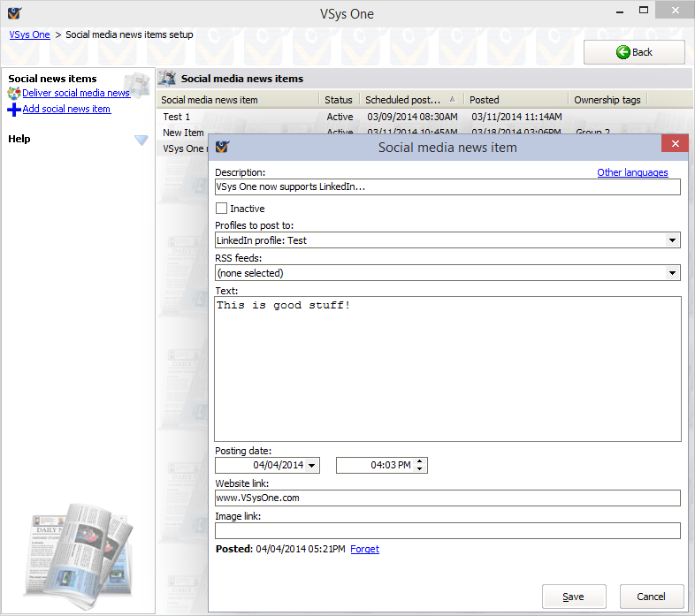The image size is (695, 616).
Task: Click the Forget link next to Posted
Action: point(364,549)
